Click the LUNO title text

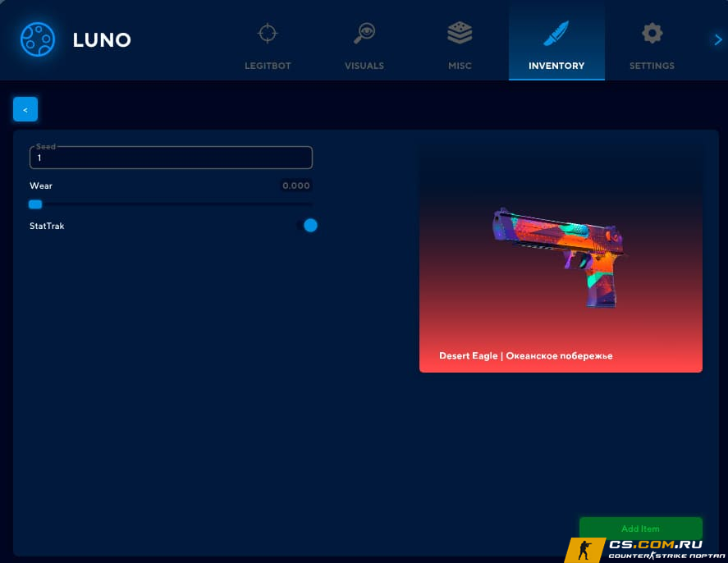coord(102,40)
